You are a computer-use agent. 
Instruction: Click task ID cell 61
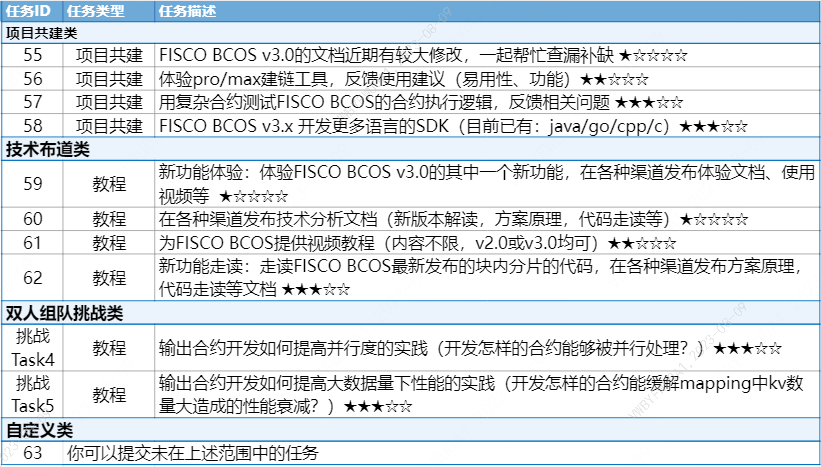32,243
